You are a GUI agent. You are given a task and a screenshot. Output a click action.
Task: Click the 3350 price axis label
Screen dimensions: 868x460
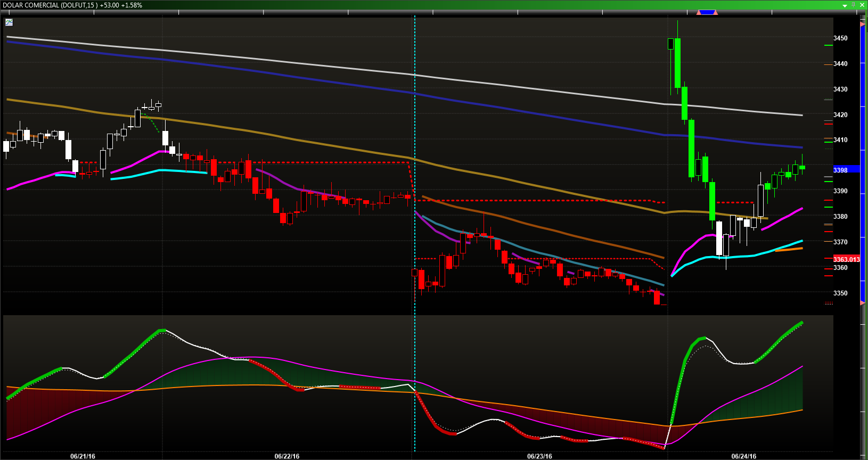click(x=840, y=293)
